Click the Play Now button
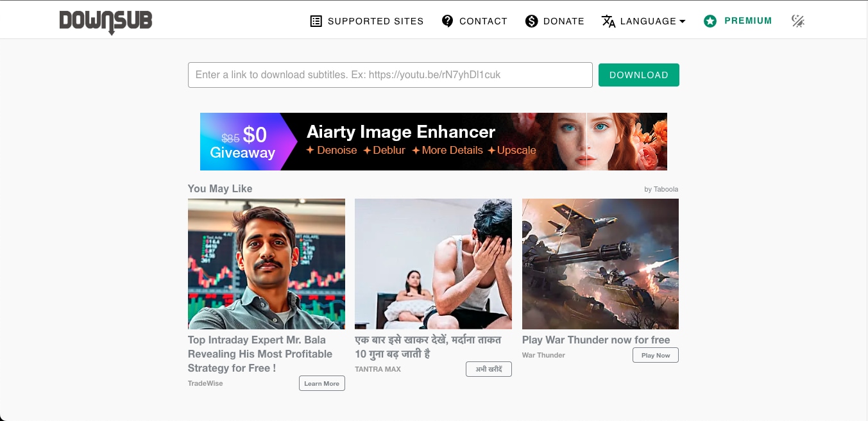Viewport: 868px width, 421px height. (656, 355)
